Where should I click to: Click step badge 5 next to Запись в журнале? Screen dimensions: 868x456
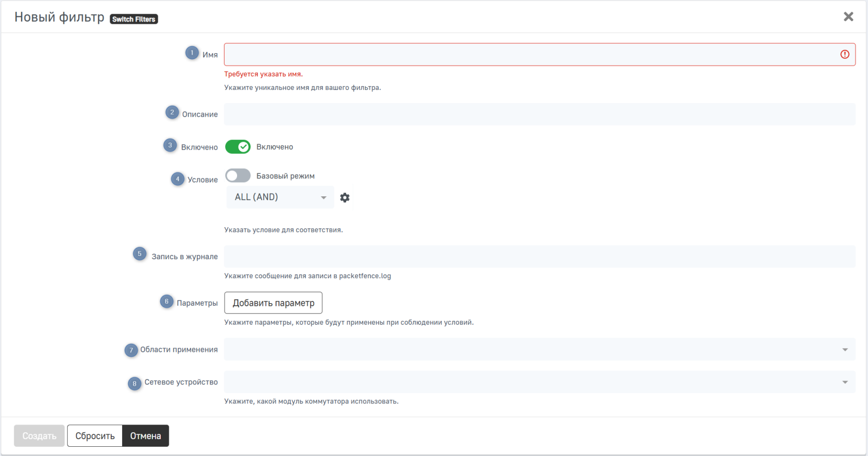pyautogui.click(x=139, y=254)
